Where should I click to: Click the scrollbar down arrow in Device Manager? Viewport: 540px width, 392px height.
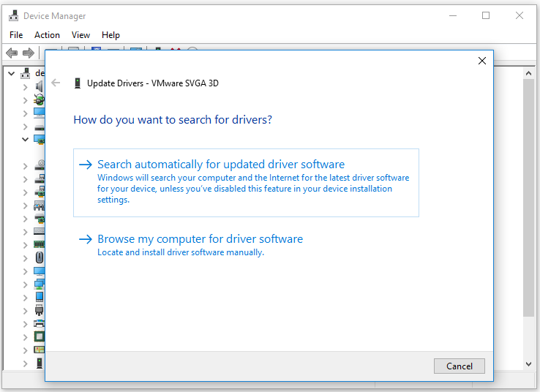pyautogui.click(x=528, y=363)
